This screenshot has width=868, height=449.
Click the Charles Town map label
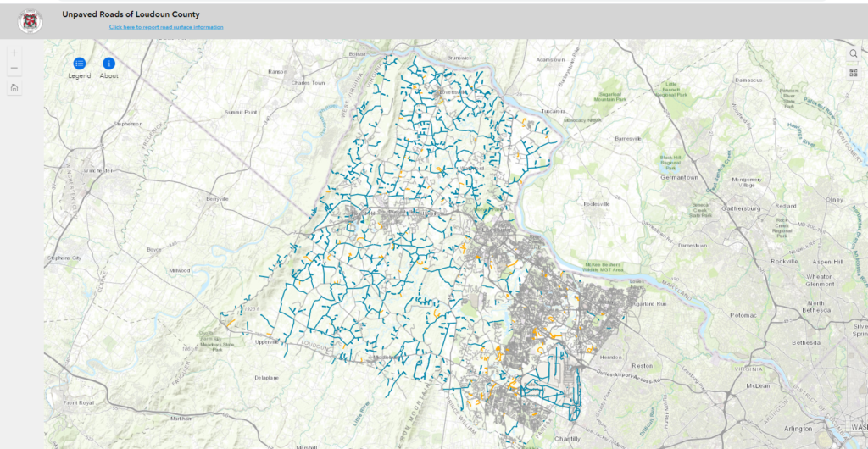(x=308, y=83)
